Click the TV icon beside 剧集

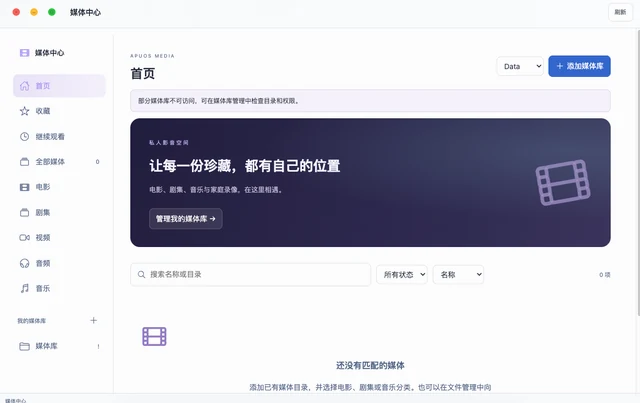click(24, 212)
